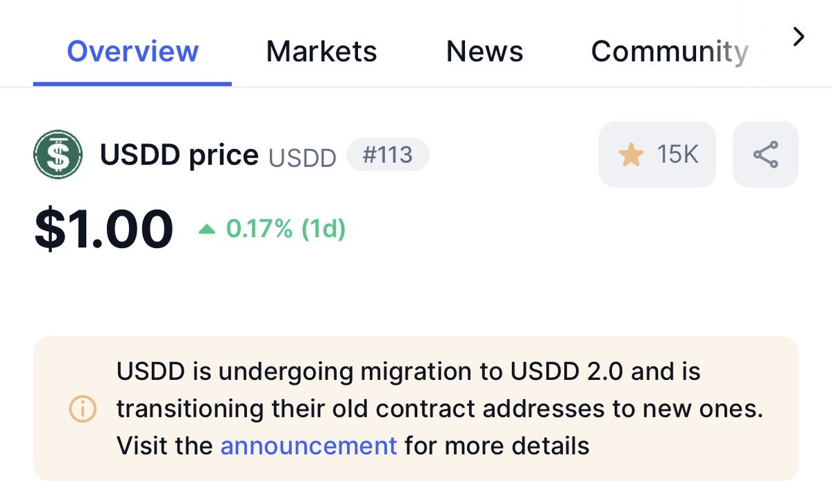Click the 15K watchlist count
This screenshot has width=832, height=504.
677,155
